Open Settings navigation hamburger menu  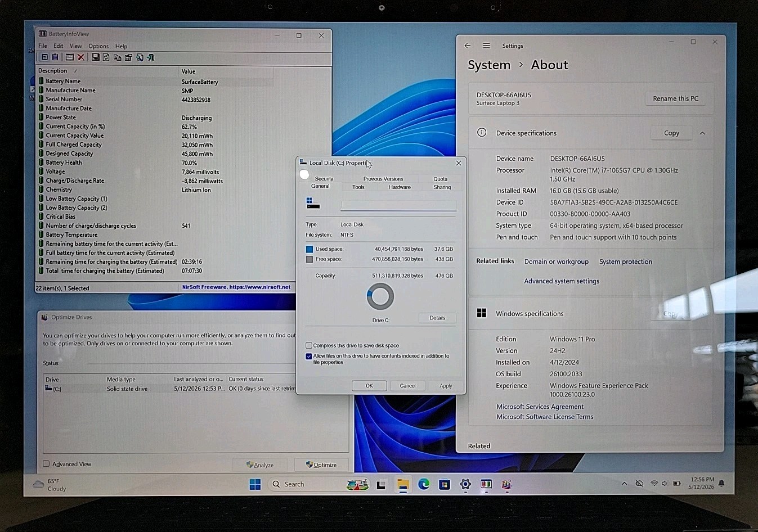486,46
